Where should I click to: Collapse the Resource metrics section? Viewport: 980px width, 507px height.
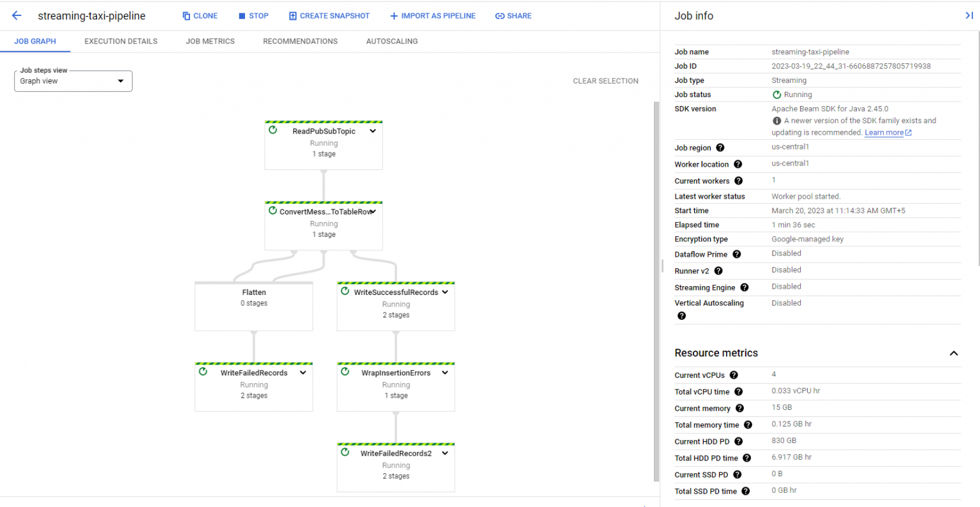click(953, 353)
